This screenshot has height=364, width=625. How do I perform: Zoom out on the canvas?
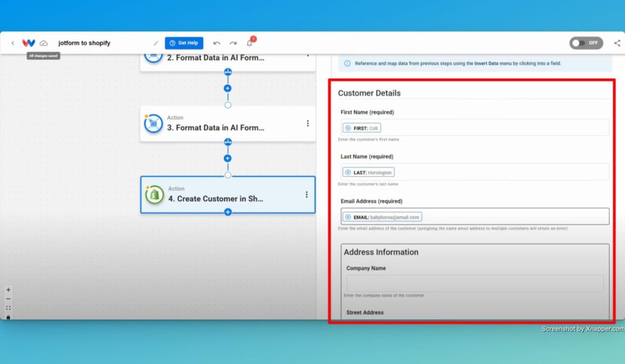click(x=9, y=299)
